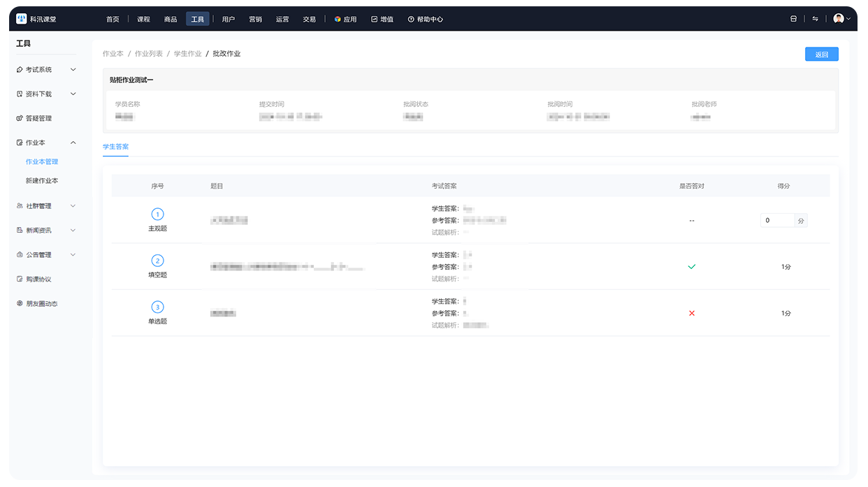Open the 课程 top menu

(143, 20)
